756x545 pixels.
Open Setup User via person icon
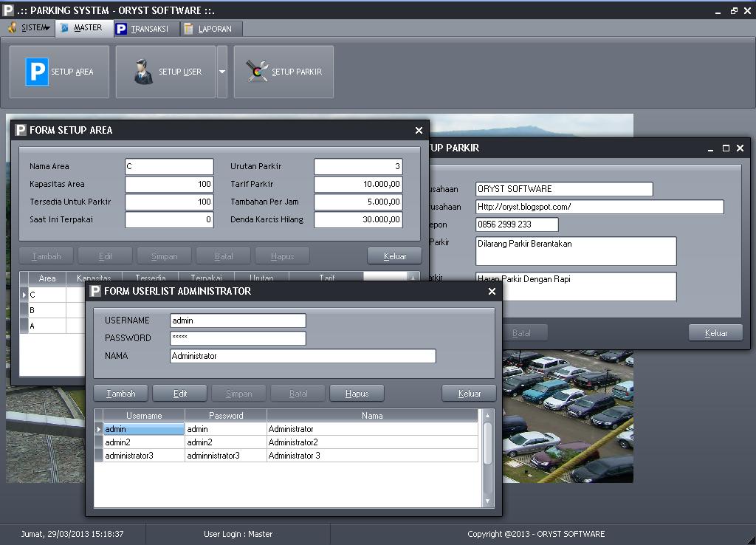[143, 72]
